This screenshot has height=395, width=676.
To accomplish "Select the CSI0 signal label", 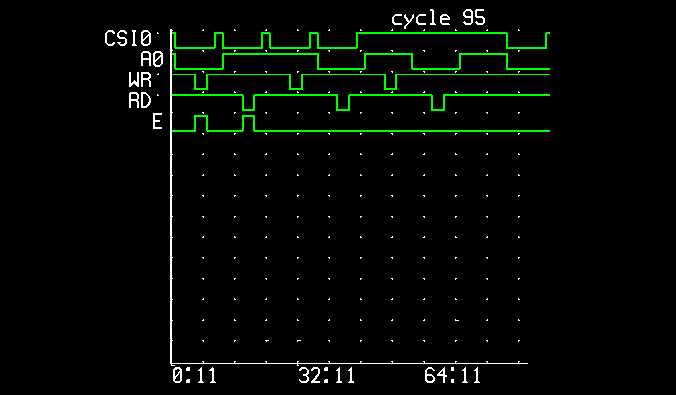I will pos(128,38).
